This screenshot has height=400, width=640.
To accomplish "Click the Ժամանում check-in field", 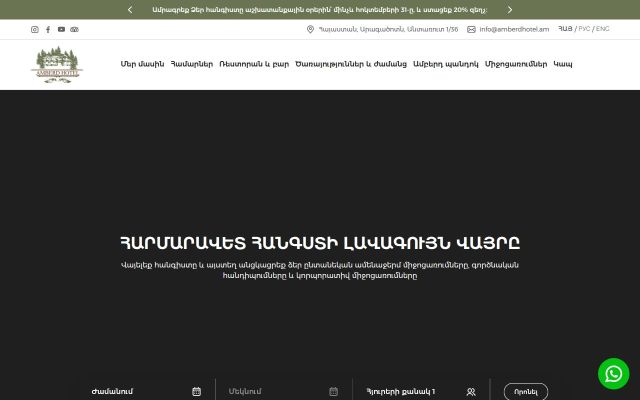I will tap(146, 391).
